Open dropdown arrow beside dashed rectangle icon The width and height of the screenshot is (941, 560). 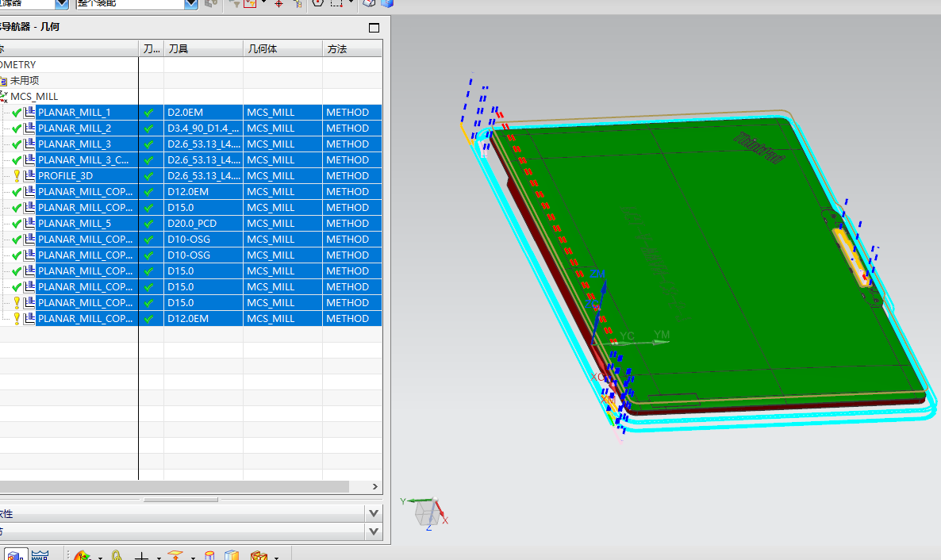[351, 2]
